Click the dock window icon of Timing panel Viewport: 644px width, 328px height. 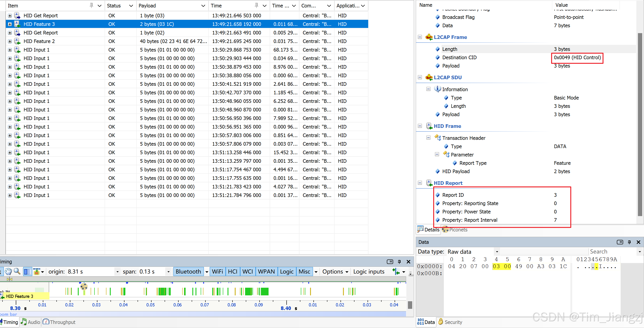(390, 262)
